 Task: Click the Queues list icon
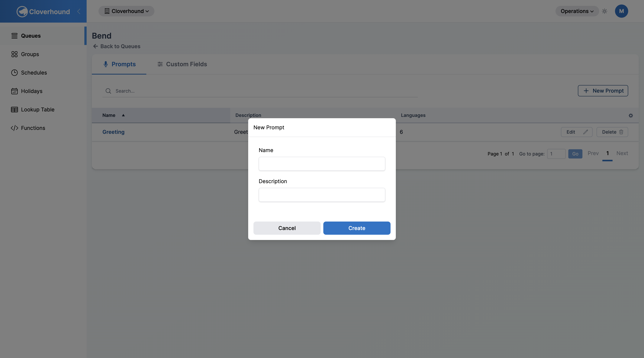tap(14, 36)
